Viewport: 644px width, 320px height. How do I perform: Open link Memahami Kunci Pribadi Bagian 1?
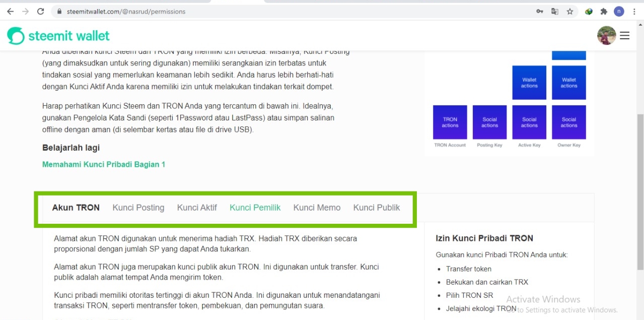[104, 164]
